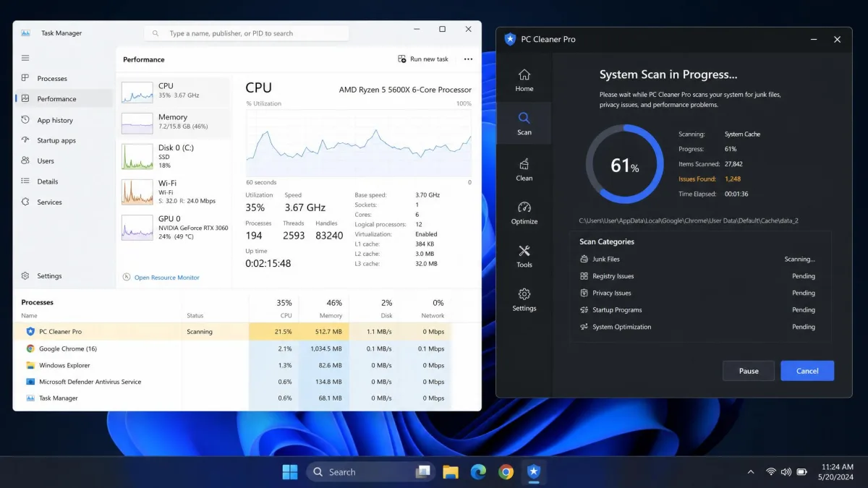The width and height of the screenshot is (868, 488).
Task: Open Task View next to taskbar search
Action: click(x=423, y=472)
